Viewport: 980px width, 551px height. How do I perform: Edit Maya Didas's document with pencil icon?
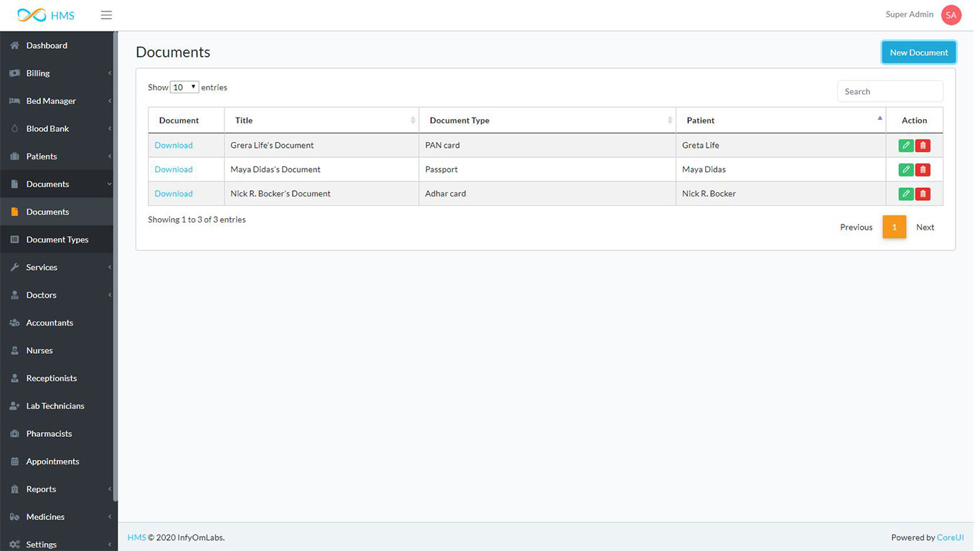coord(906,170)
